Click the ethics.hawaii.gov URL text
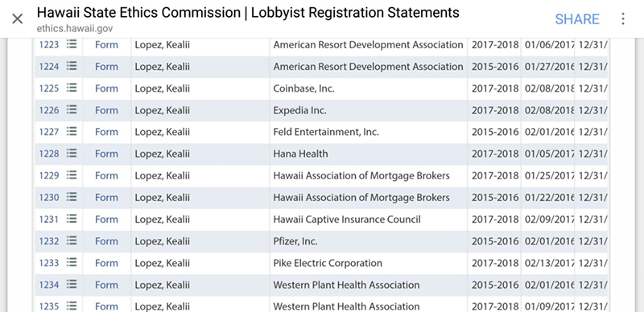The height and width of the screenshot is (312, 644). pos(74,29)
